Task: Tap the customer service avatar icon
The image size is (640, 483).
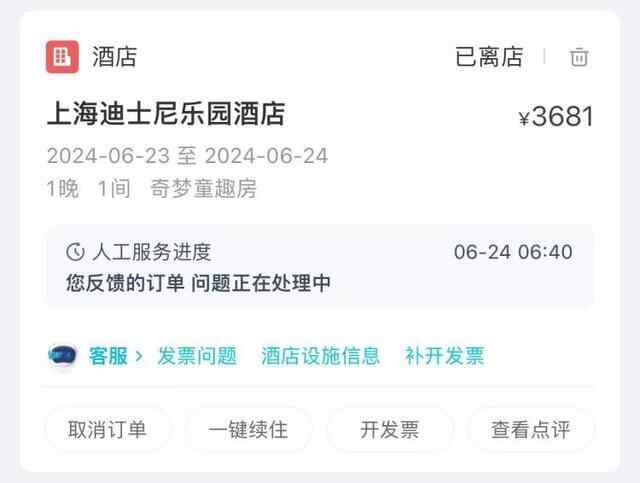Action: coord(62,355)
